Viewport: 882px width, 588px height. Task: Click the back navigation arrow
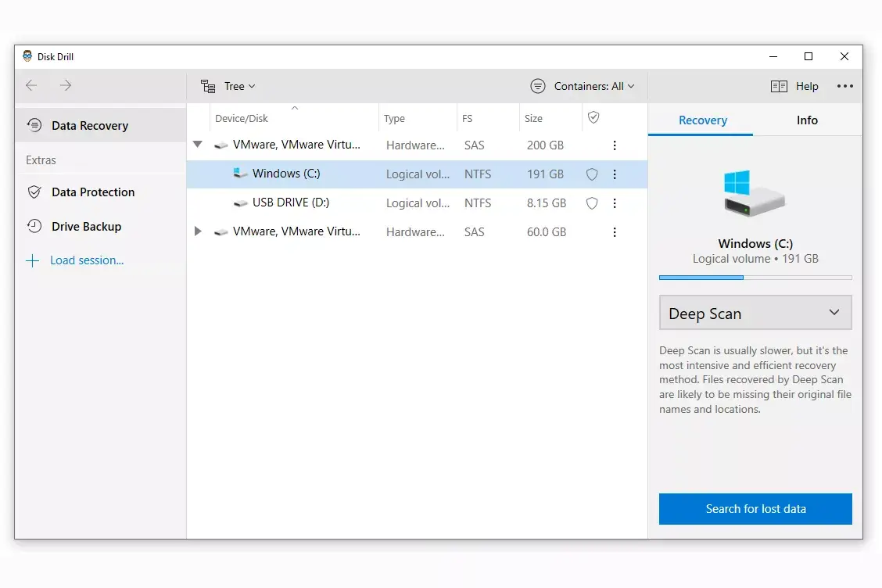pos(31,86)
